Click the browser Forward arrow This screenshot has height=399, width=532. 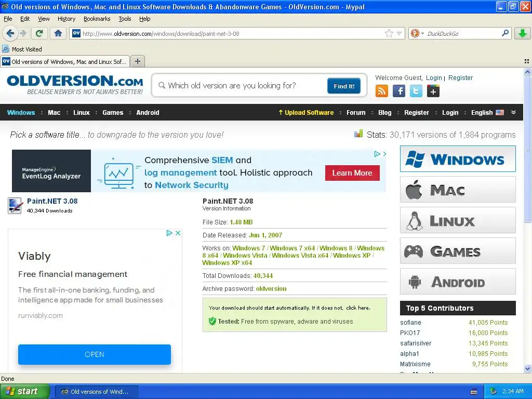click(x=23, y=33)
